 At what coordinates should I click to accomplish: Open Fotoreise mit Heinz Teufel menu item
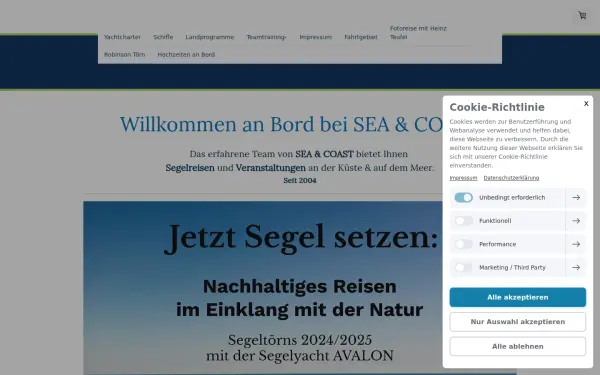(x=418, y=33)
